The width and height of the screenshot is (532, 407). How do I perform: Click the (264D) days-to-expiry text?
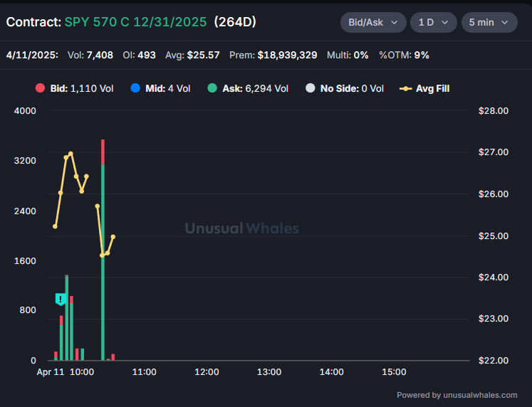[x=235, y=22]
